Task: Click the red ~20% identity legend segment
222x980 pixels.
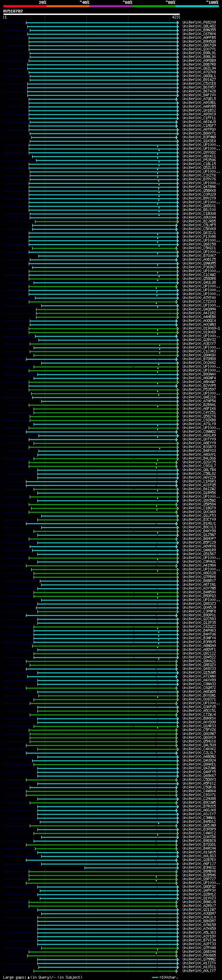Action: (25, 6)
